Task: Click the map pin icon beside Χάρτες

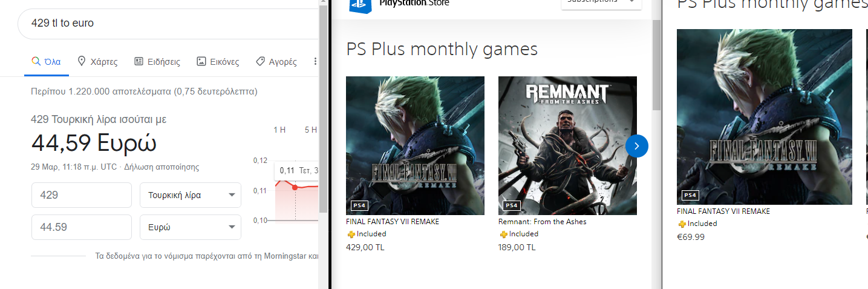Action: click(82, 61)
